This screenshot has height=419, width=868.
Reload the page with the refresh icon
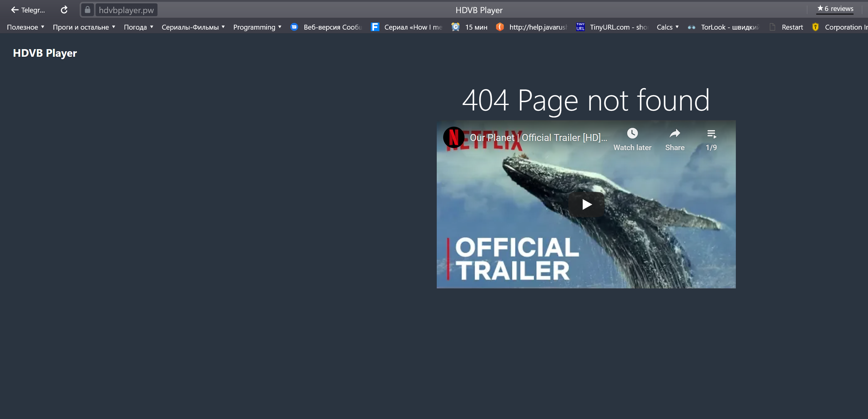click(x=64, y=10)
